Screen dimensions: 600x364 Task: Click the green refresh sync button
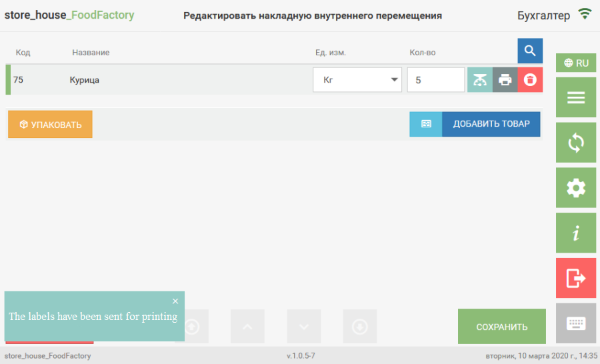(576, 143)
